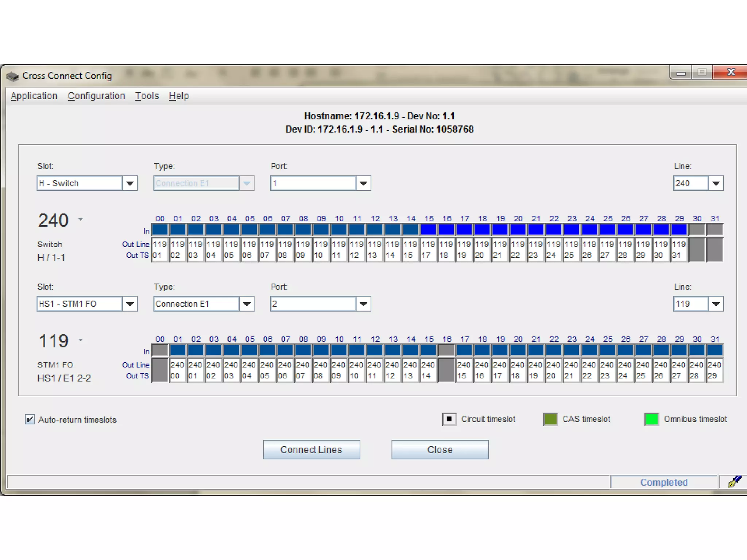
Task: Open the Configuration menu
Action: [96, 96]
